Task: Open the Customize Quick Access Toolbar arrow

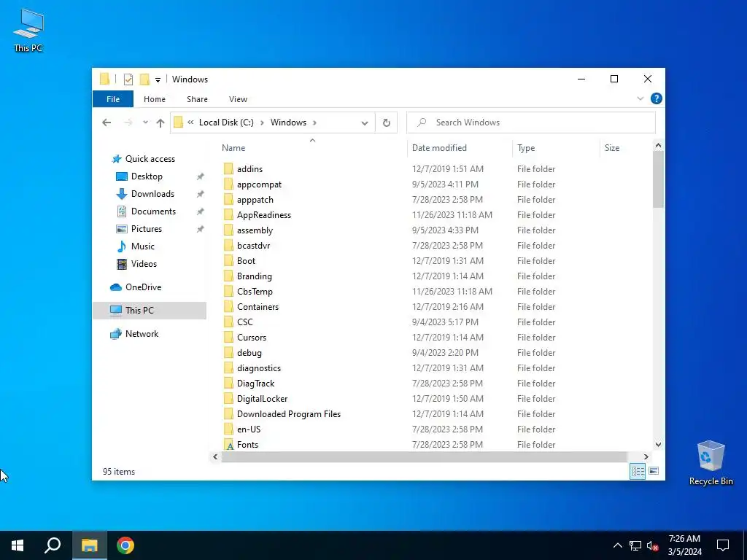Action: (x=158, y=80)
